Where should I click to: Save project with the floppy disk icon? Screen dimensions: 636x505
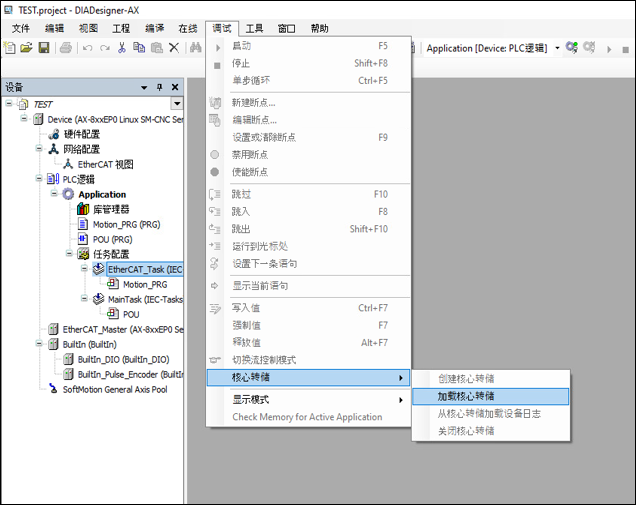(x=44, y=48)
